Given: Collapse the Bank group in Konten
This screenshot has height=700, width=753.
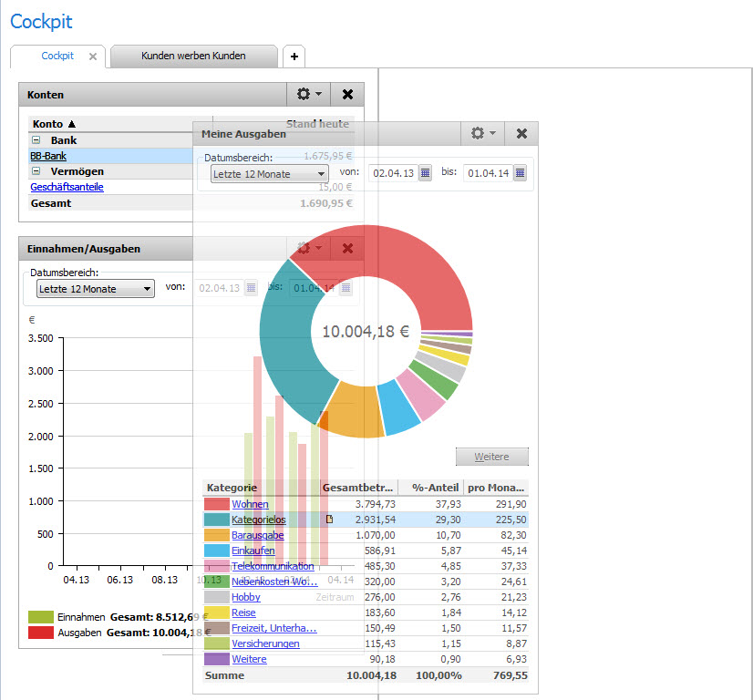Looking at the screenshot, I should click(x=36, y=141).
